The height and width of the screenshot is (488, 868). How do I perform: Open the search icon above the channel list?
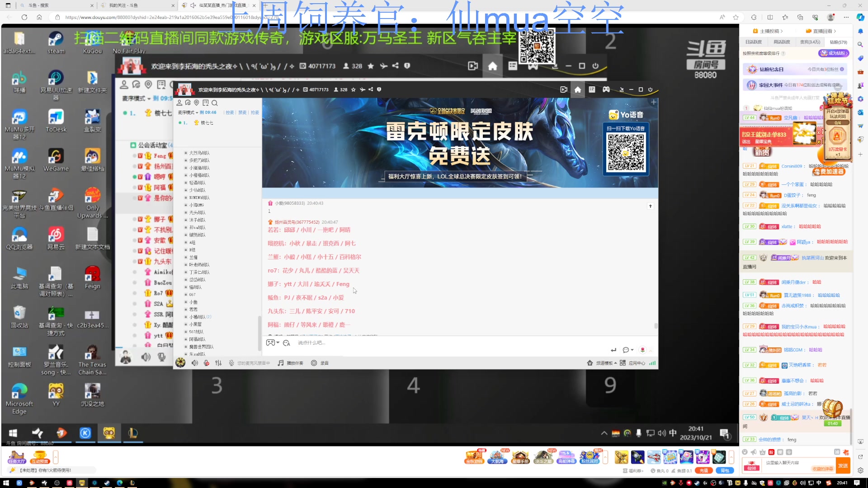(x=215, y=103)
